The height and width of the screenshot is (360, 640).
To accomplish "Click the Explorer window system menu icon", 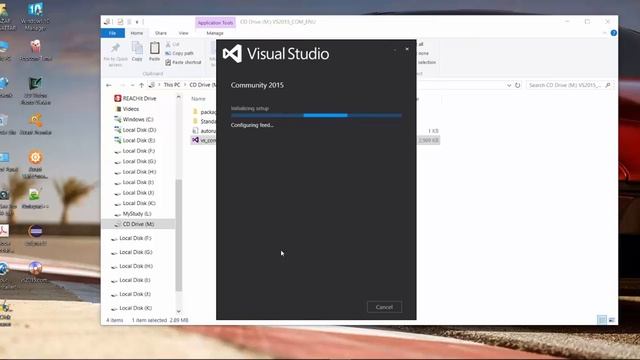I will tap(107, 22).
